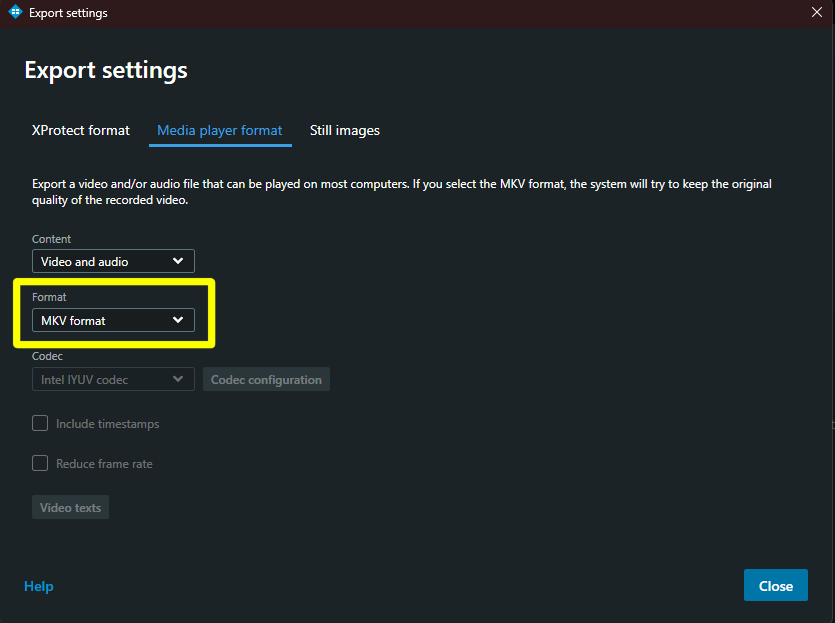Open the Content dropdown

113,262
